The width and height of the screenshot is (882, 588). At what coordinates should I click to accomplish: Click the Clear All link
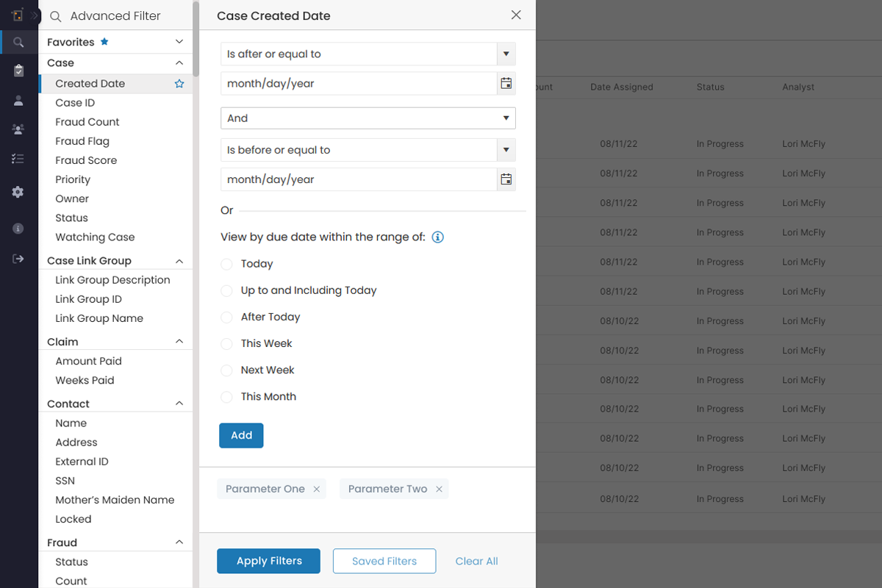(x=476, y=561)
